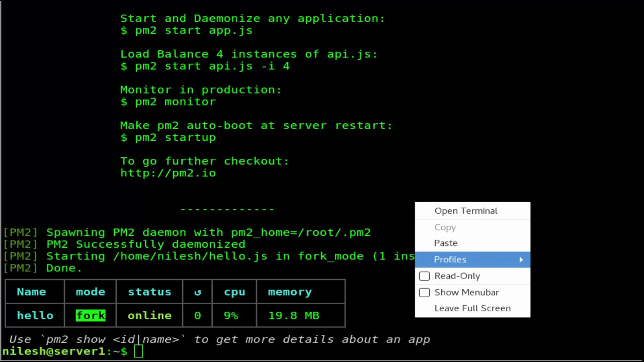Click the 'online' status cell

click(x=149, y=315)
